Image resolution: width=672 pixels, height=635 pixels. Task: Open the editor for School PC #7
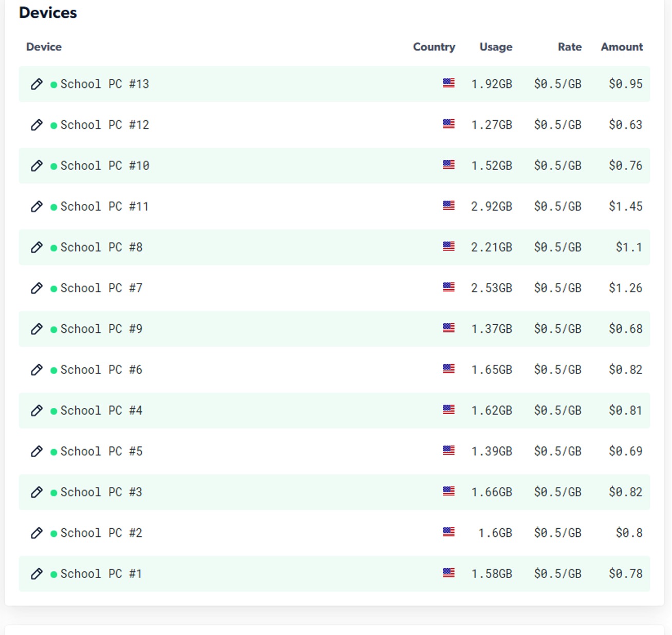point(36,288)
